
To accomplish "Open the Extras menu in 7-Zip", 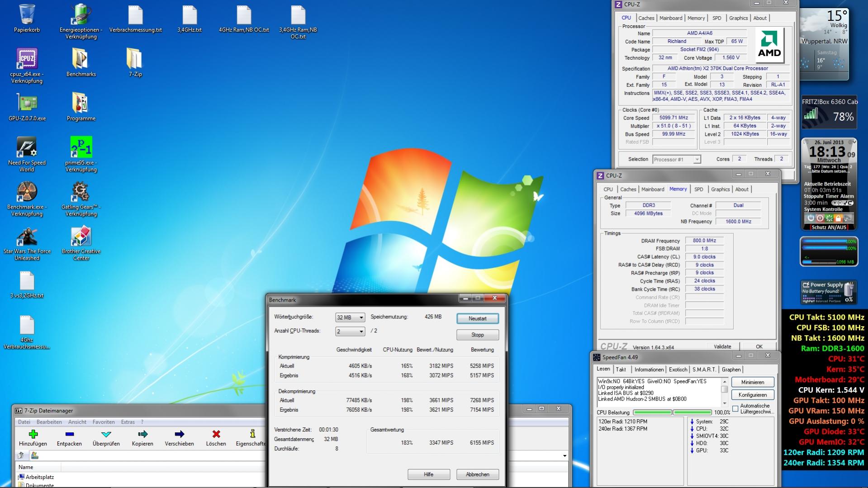I will (128, 422).
